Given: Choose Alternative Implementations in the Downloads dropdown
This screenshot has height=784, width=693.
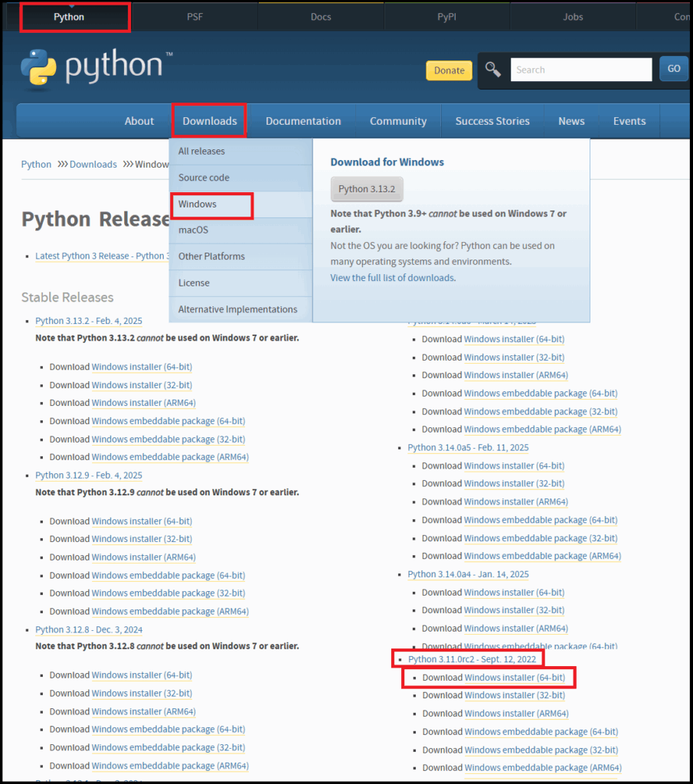Looking at the screenshot, I should 240,309.
